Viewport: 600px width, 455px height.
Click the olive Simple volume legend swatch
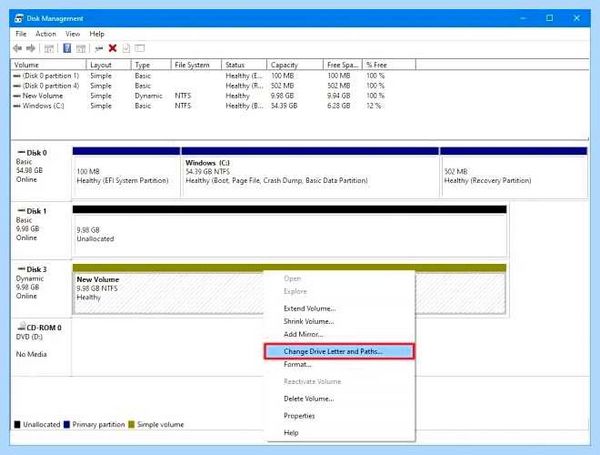[132, 424]
